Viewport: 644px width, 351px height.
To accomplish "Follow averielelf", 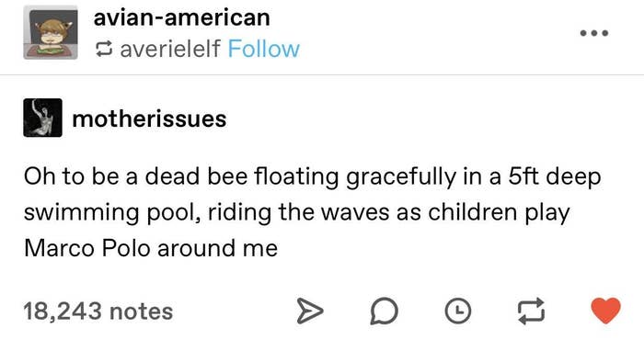I will coord(264,50).
